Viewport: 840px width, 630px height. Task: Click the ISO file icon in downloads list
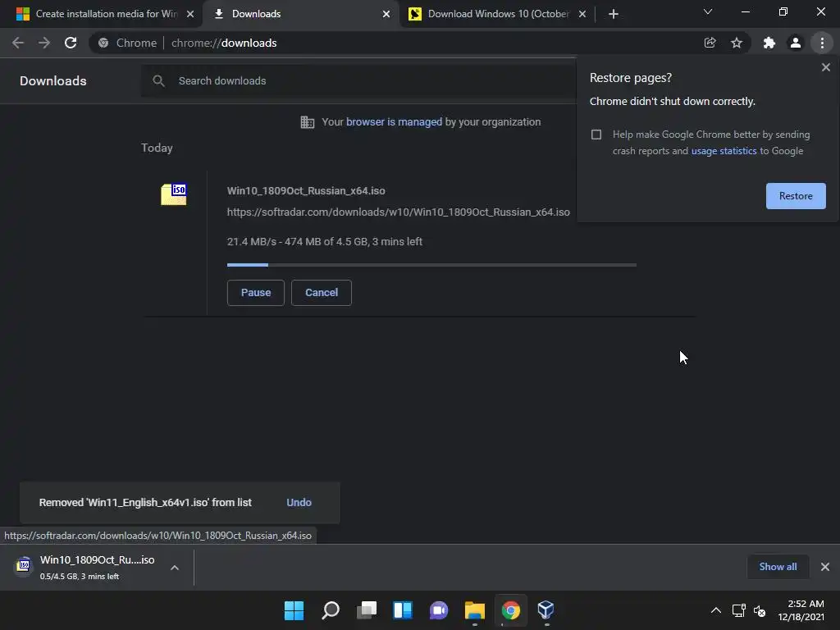pyautogui.click(x=174, y=194)
